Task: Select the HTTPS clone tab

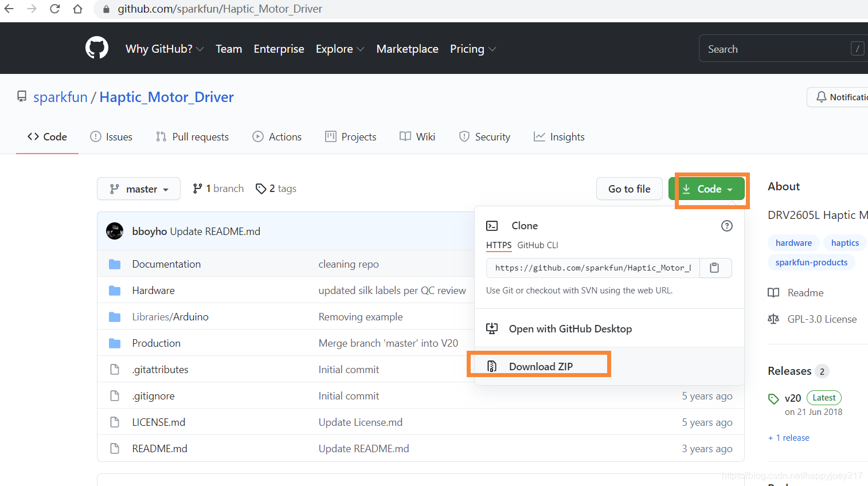Action: pyautogui.click(x=499, y=245)
